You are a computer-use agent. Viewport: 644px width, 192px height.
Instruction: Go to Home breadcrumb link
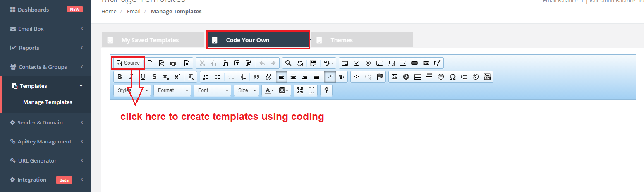[109, 12]
